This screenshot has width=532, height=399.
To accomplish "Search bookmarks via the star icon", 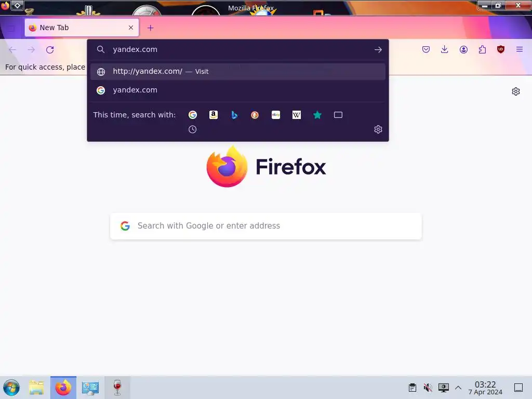I will coord(317,115).
